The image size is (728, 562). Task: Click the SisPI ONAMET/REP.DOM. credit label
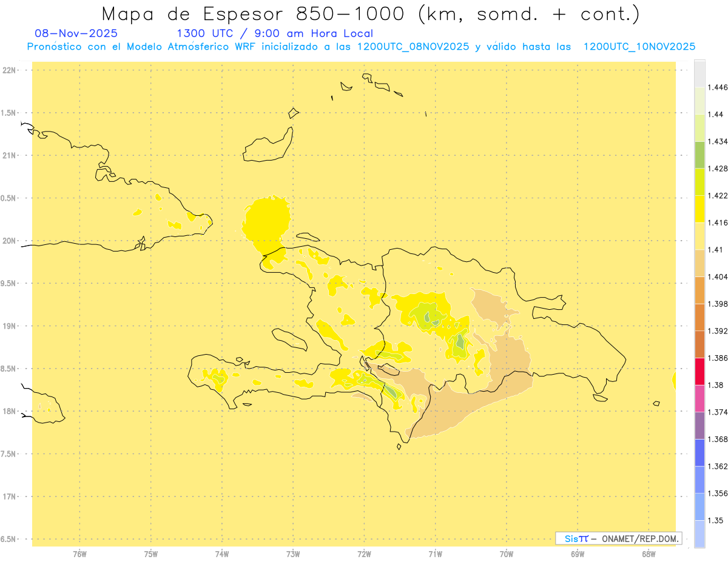pos(618,538)
